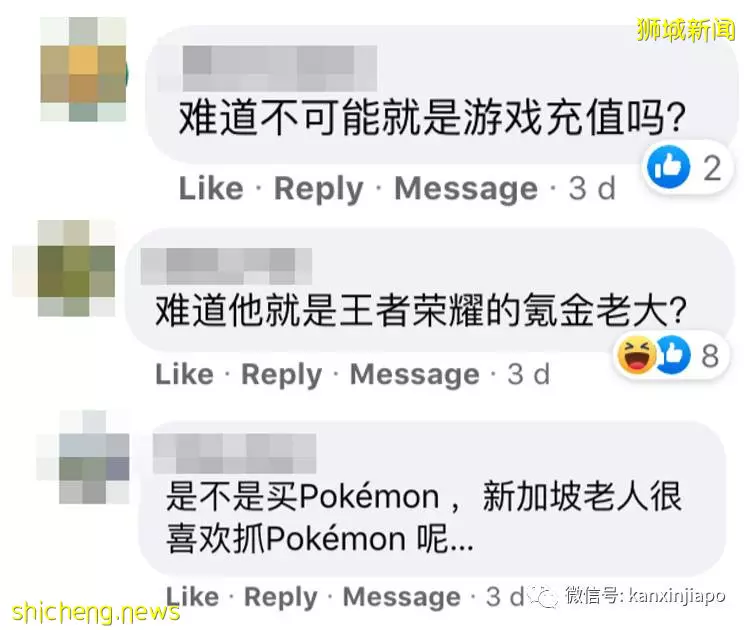This screenshot has height=630, width=750.
Task: Open second commenter's blurred name link
Action: [226, 266]
